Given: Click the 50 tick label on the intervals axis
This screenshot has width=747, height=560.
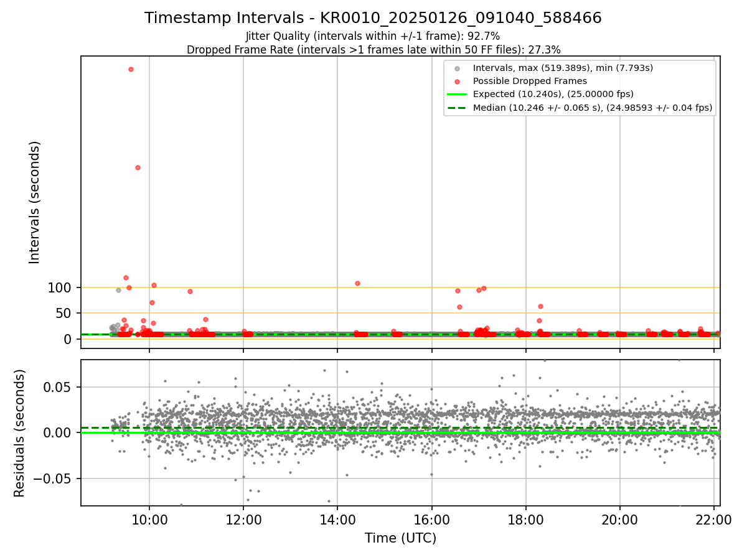Looking at the screenshot, I should (64, 313).
